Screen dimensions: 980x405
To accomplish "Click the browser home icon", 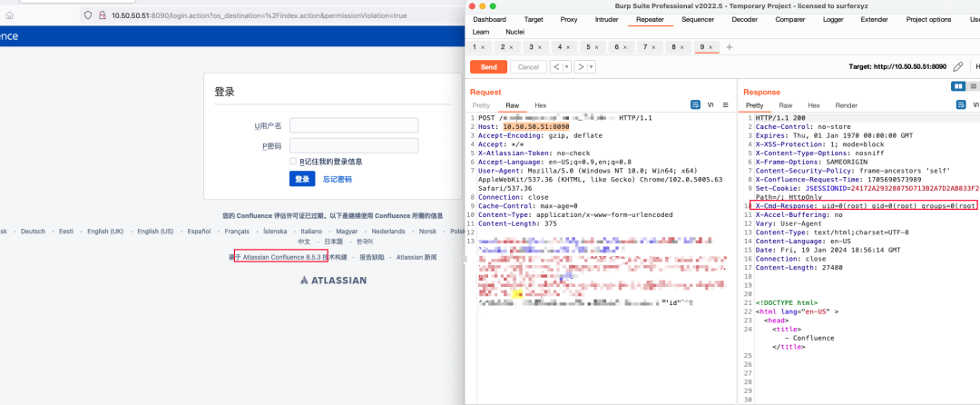I will (9, 15).
